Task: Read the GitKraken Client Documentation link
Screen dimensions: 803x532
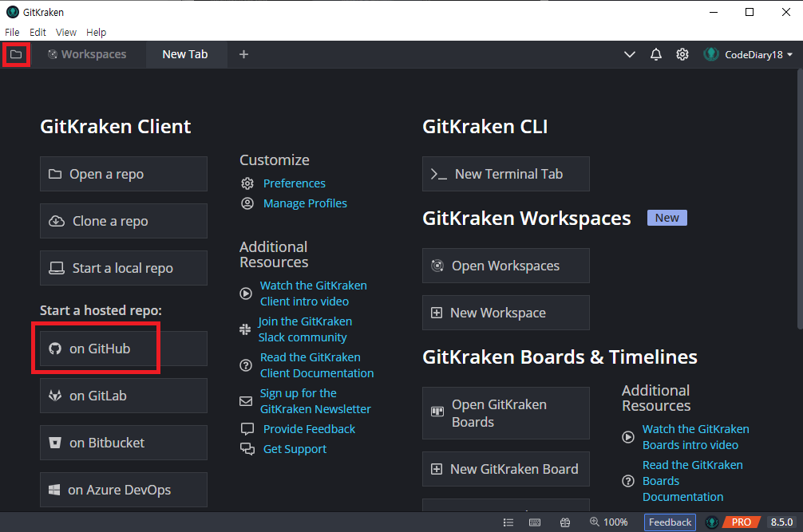Action: click(x=316, y=365)
